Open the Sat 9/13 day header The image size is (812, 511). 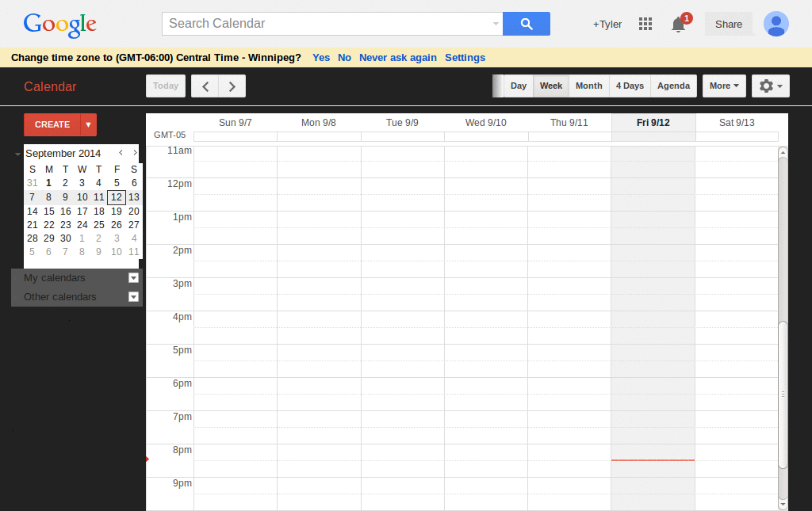point(737,123)
